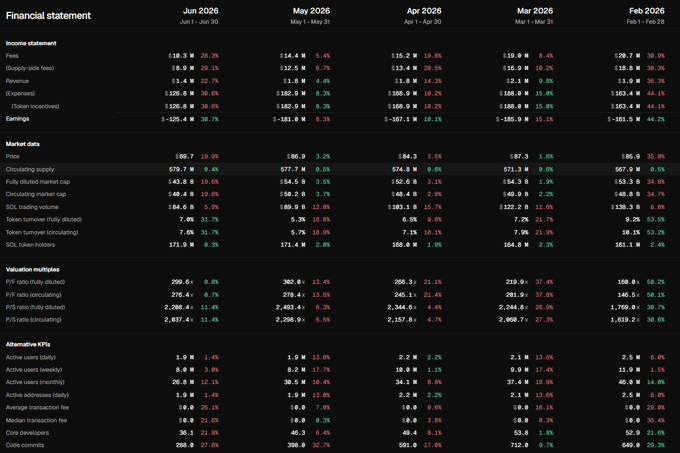The height and width of the screenshot is (453, 680).
Task: Click the Price row label
Action: tap(13, 156)
